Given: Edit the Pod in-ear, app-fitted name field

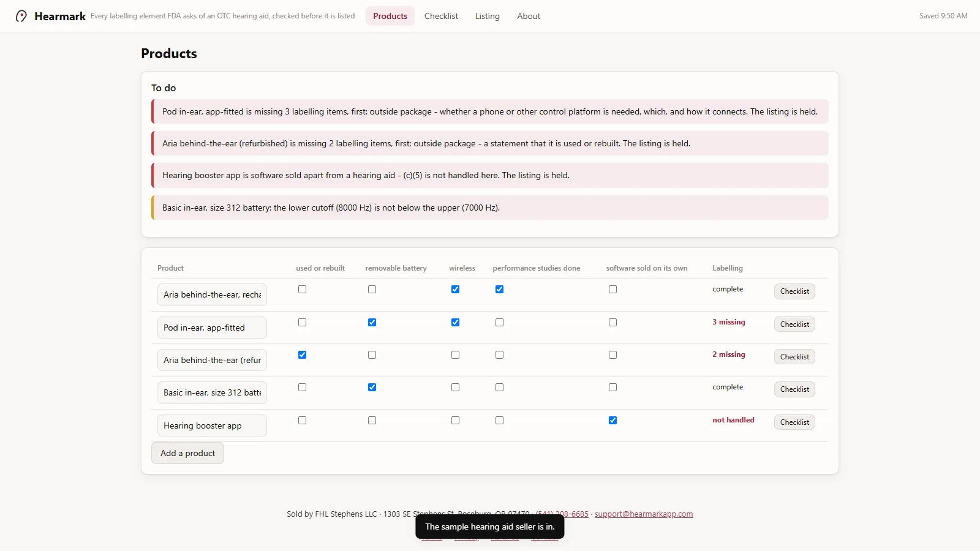Looking at the screenshot, I should [212, 328].
